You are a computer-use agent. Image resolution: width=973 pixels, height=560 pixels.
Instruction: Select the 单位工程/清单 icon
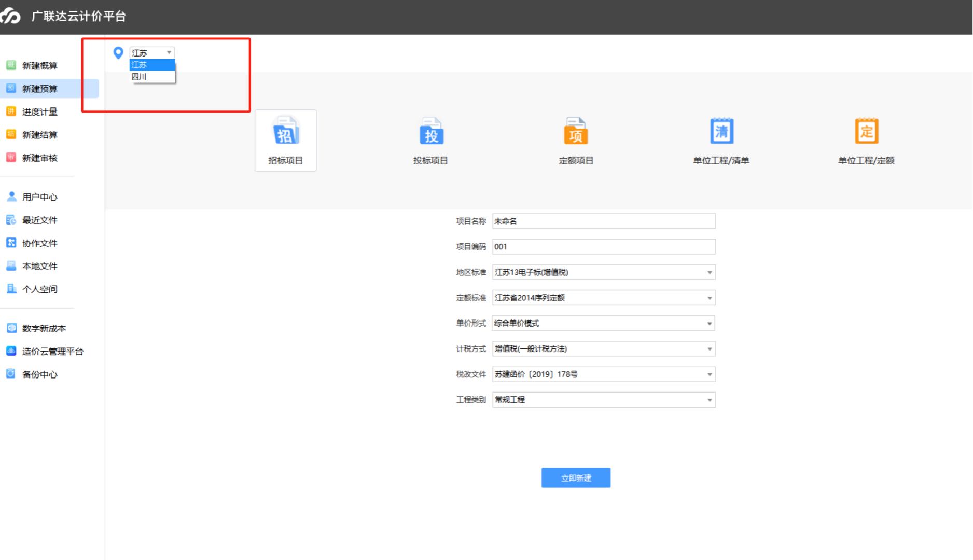(721, 131)
